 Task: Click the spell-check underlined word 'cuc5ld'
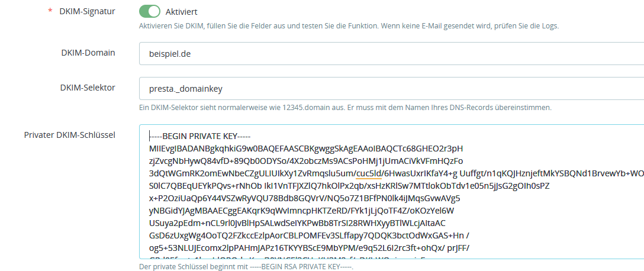pyautogui.click(x=368, y=173)
